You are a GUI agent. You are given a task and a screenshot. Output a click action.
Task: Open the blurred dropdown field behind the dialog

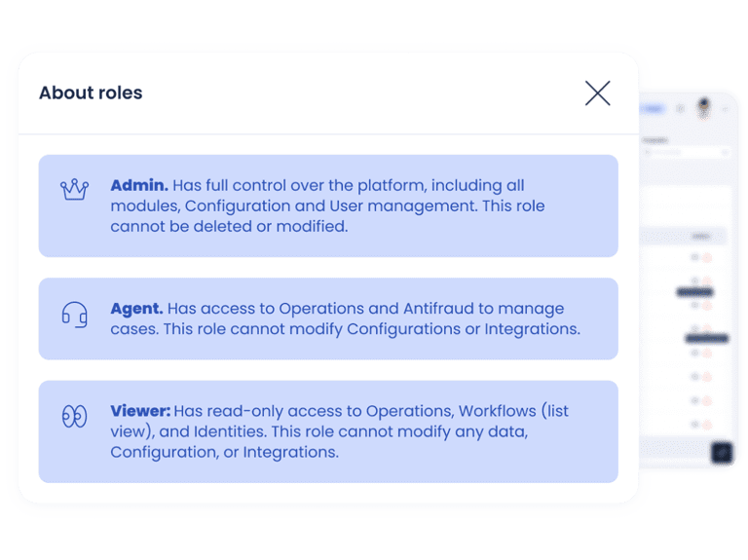[686, 152]
